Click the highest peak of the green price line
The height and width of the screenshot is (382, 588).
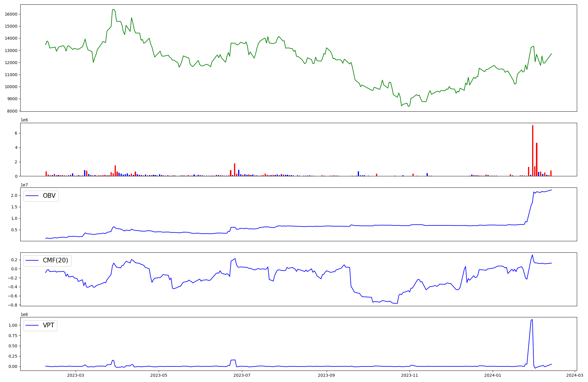114,9
